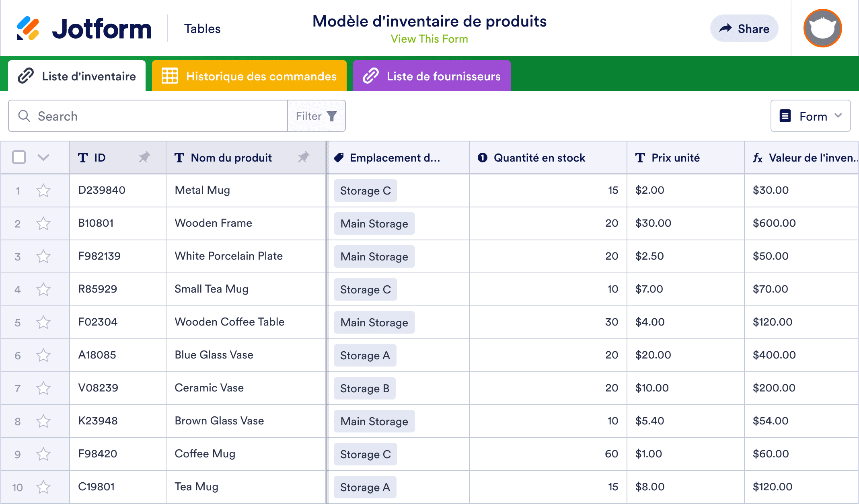
Task: Star the Metal Mug row
Action: point(43,191)
